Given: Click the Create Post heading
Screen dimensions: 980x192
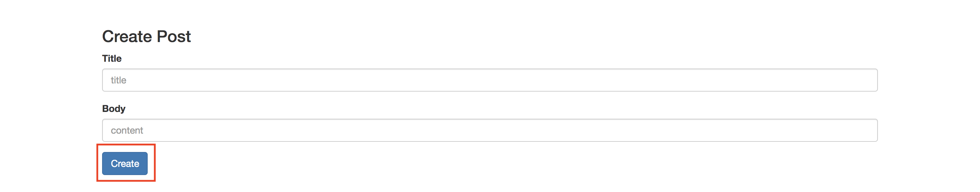Looking at the screenshot, I should [146, 36].
